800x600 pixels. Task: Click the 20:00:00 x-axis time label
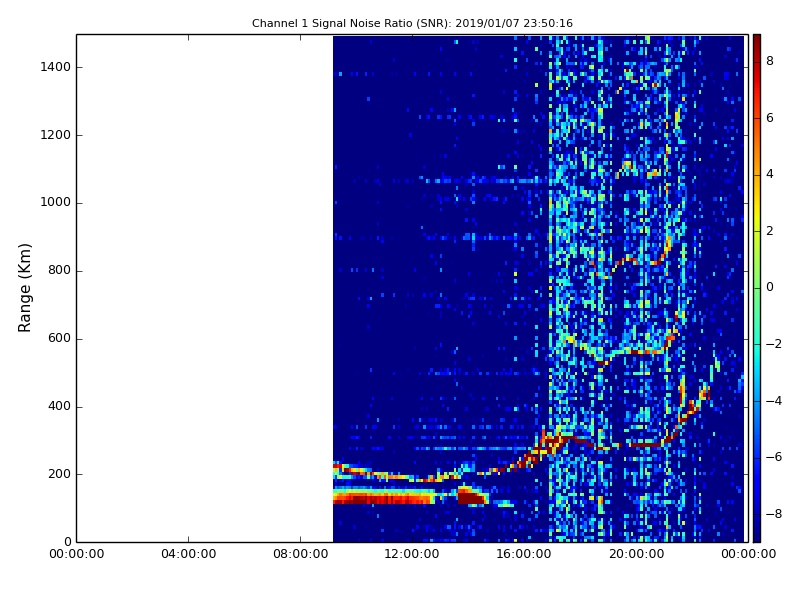click(x=636, y=554)
